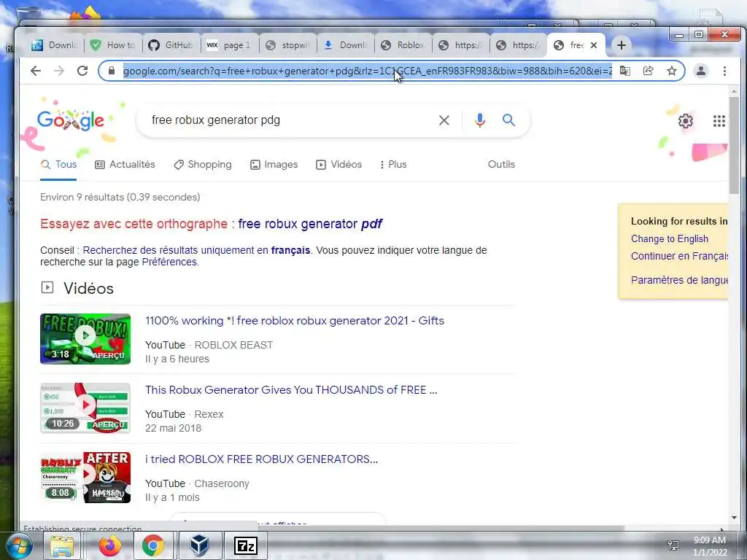Open Google settings gear
This screenshot has width=747, height=560.
(x=686, y=121)
